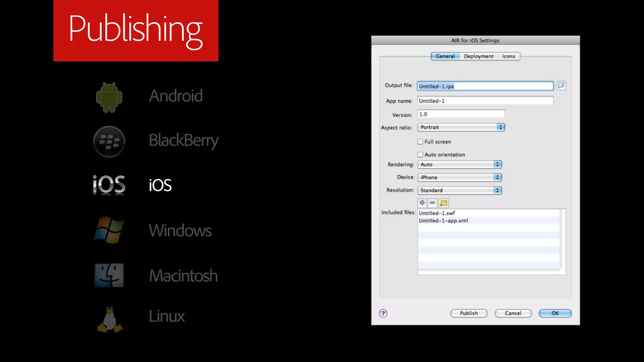644x362 pixels.
Task: Open the Resolution Standard dropdown
Action: (x=460, y=190)
